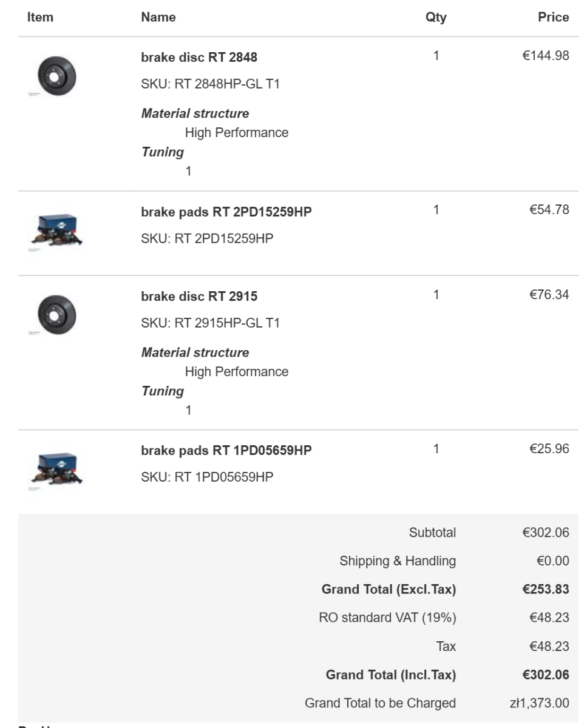Image resolution: width=587 pixels, height=728 pixels.
Task: Open the brake disc RT 2915 product name
Action: pos(199,297)
